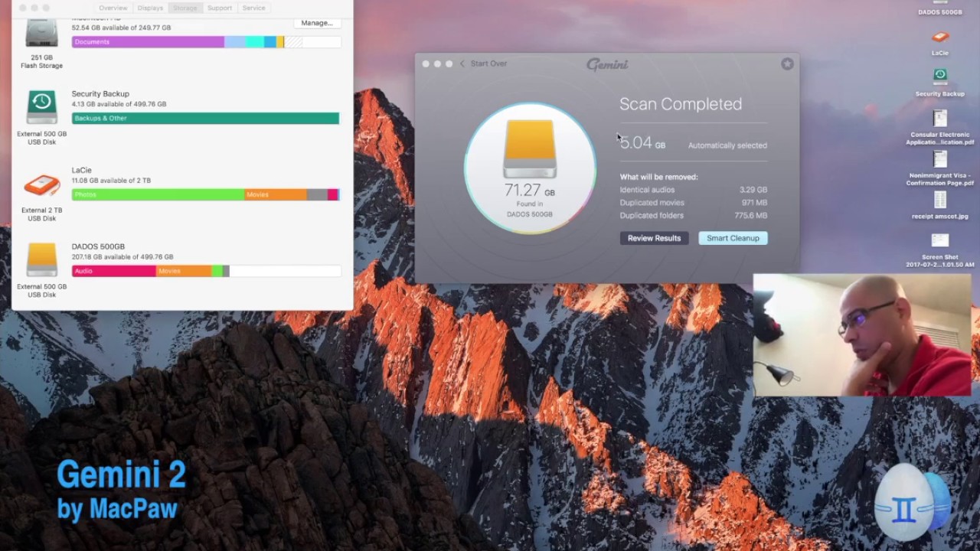Click the purple Documents segment of storage bar
This screenshot has height=551, width=980.
point(148,42)
